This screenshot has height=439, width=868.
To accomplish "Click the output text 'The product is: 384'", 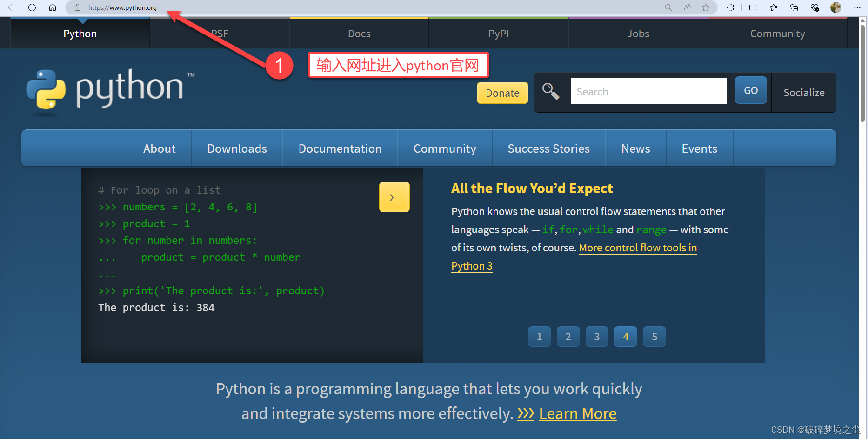I will pyautogui.click(x=156, y=307).
